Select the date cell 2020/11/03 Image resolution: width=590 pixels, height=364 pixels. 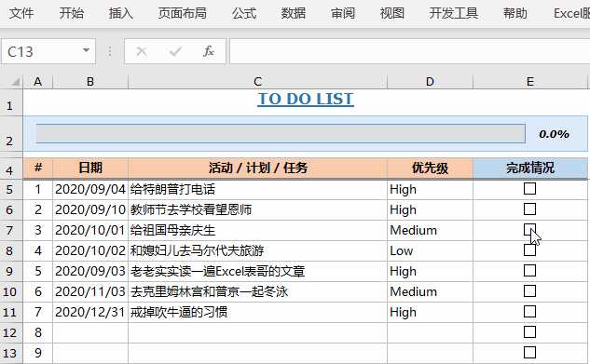tap(90, 291)
